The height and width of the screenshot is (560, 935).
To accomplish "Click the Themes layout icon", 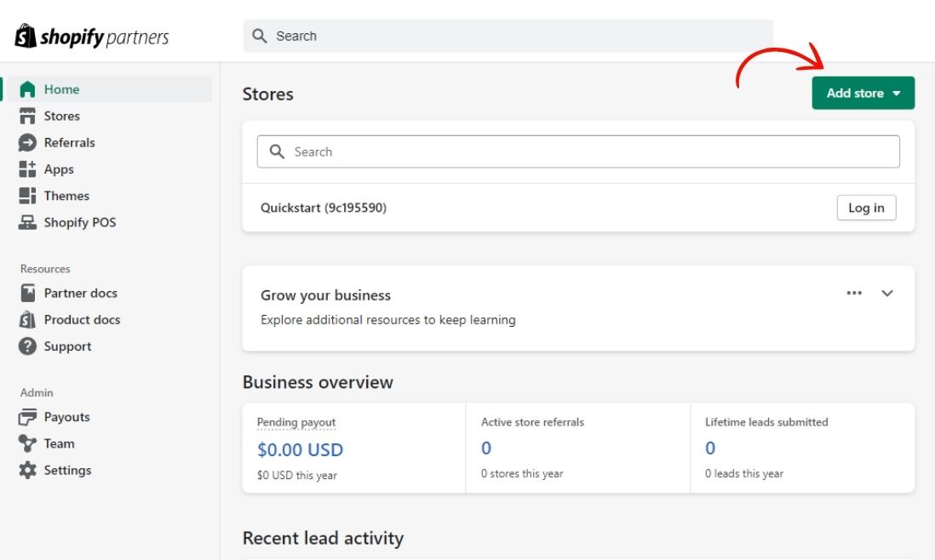I will [27, 196].
